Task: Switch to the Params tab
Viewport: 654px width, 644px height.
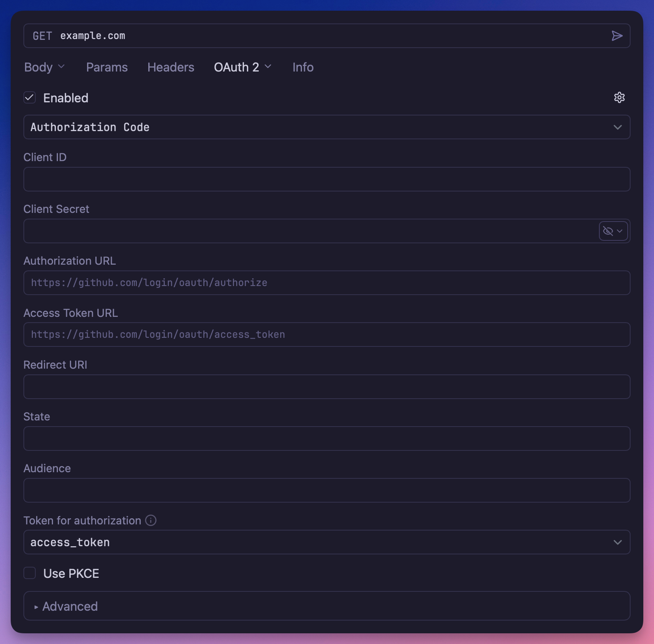Action: [x=107, y=67]
